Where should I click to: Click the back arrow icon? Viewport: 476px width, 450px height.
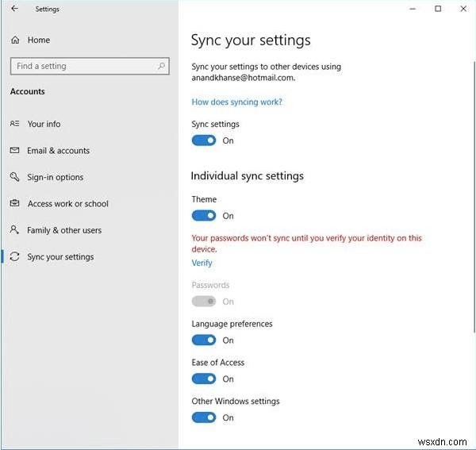click(14, 9)
